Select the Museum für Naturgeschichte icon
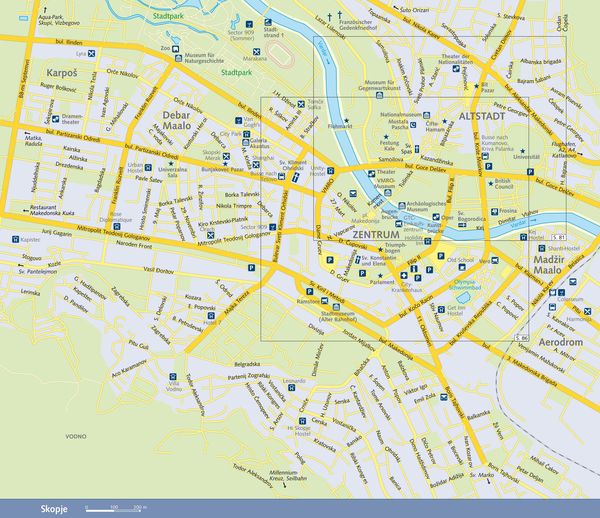The width and height of the screenshot is (600, 518). (178, 58)
